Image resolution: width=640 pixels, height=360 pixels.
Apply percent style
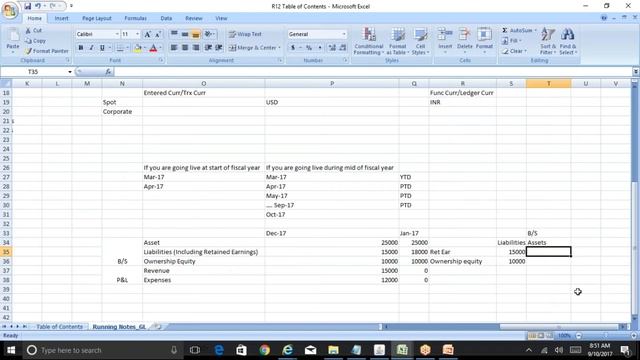tap(309, 48)
